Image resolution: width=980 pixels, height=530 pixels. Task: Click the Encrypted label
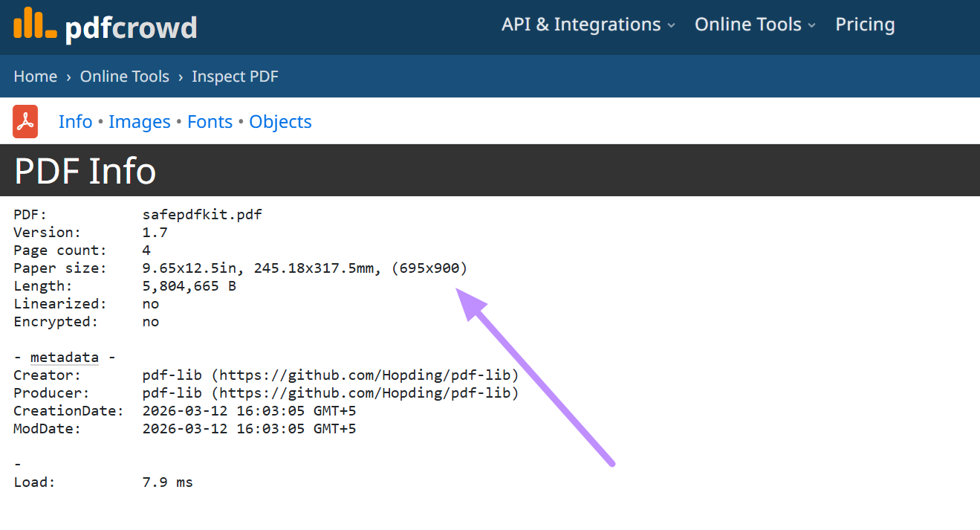tap(56, 322)
